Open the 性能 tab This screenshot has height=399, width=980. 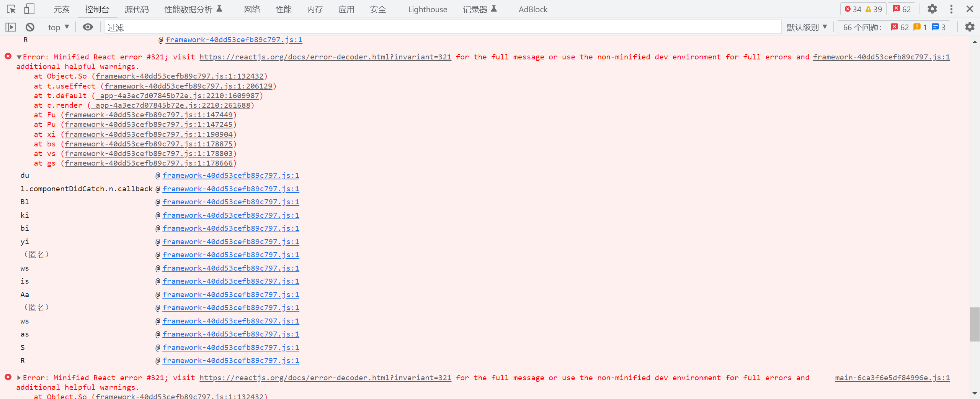(283, 10)
